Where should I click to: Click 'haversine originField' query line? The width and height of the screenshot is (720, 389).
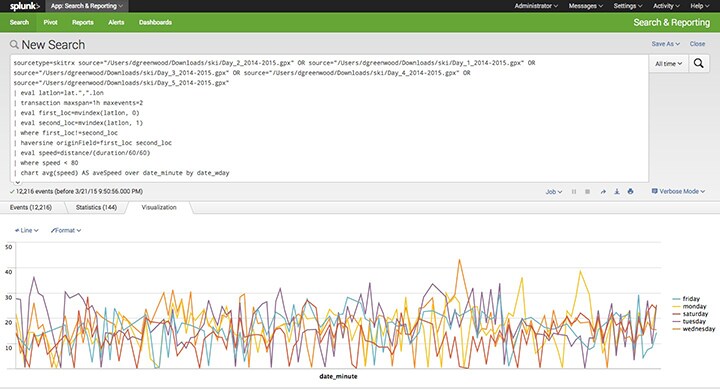point(93,143)
